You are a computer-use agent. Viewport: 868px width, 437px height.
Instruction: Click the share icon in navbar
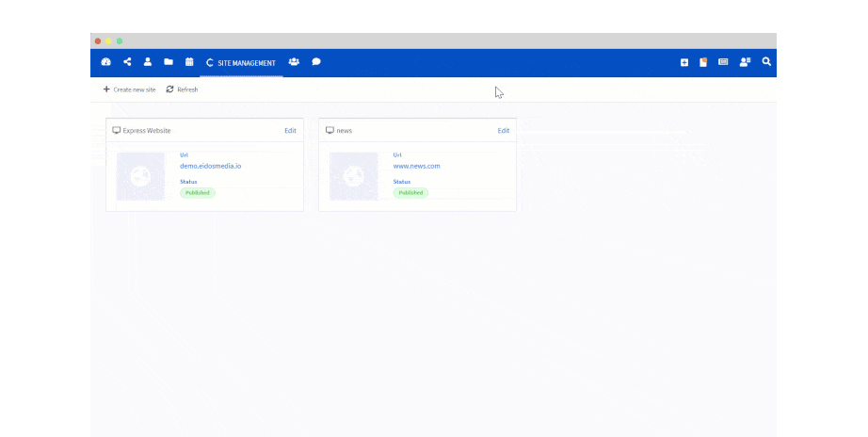127,62
